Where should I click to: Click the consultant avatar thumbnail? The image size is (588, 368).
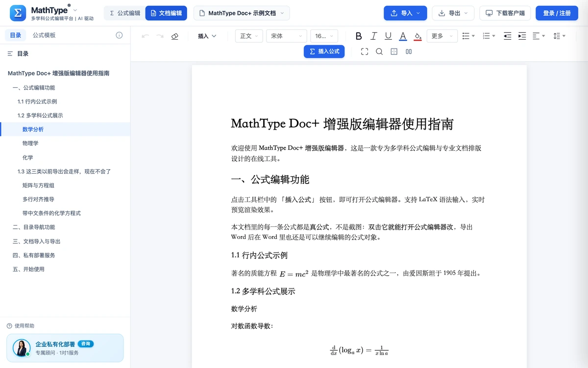(22, 348)
